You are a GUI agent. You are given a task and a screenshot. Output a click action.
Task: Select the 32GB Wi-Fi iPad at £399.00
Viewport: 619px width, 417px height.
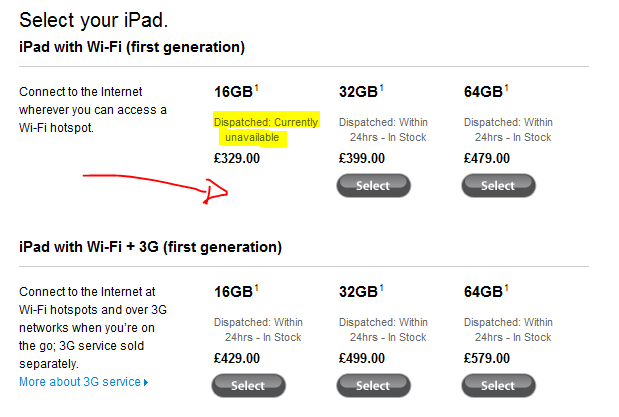pyautogui.click(x=373, y=186)
